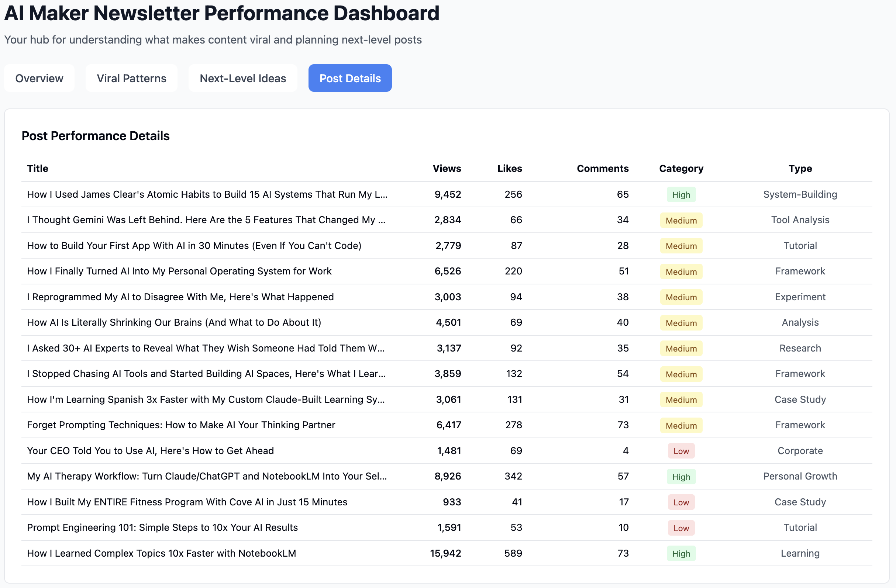896x588 pixels.
Task: Click the Low badge on CEO post row
Action: coord(681,451)
